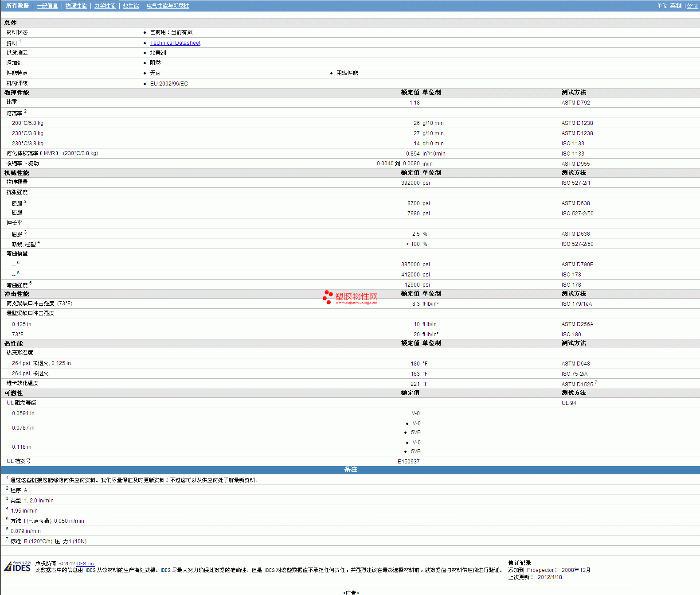Jump to the 力学性能 tab

tap(105, 6)
